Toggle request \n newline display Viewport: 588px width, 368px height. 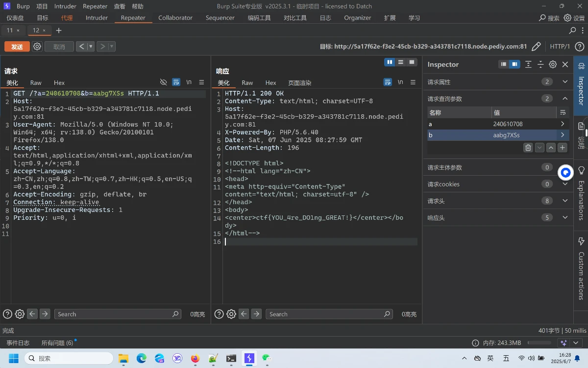(x=189, y=82)
